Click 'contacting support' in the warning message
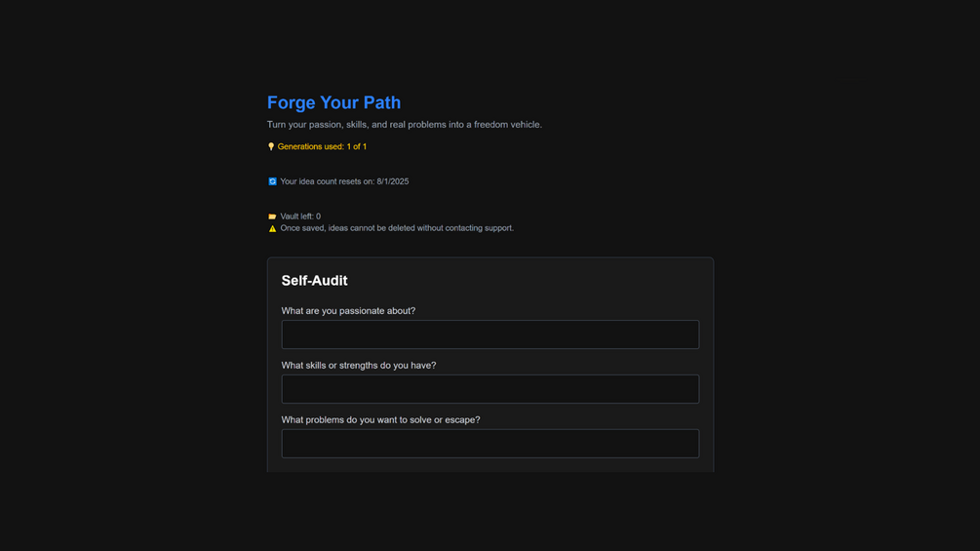The width and height of the screenshot is (980, 551). [478, 228]
